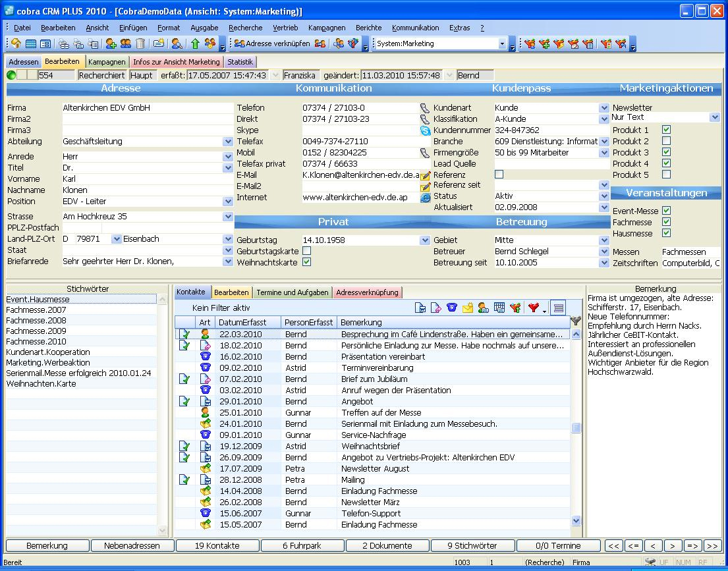The image size is (728, 571).
Task: Click the 19 Kontakte button
Action: click(x=217, y=546)
